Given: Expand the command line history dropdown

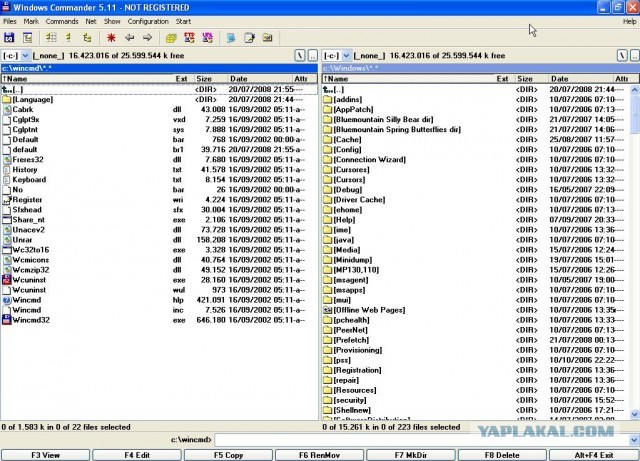Looking at the screenshot, I should click(634, 440).
